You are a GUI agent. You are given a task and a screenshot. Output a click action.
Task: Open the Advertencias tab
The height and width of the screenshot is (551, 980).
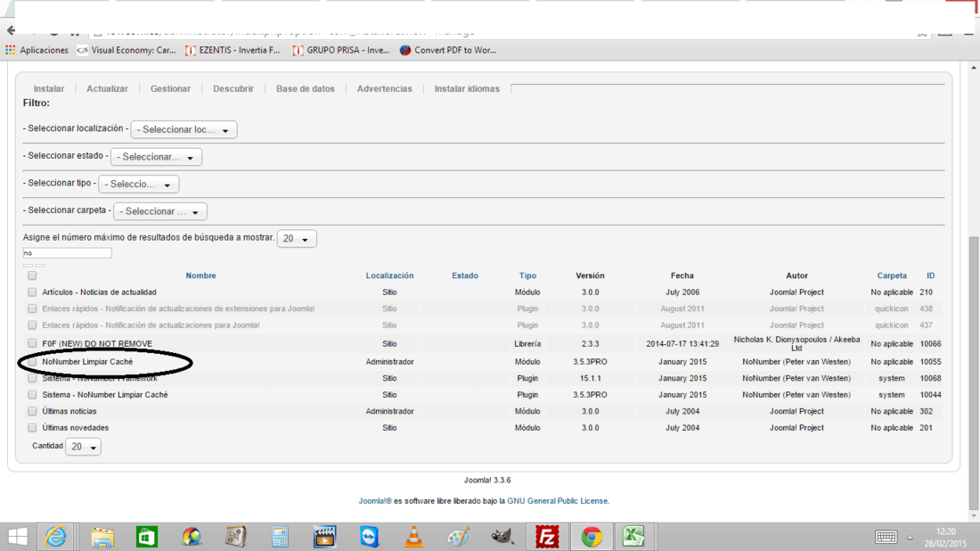[x=384, y=89]
